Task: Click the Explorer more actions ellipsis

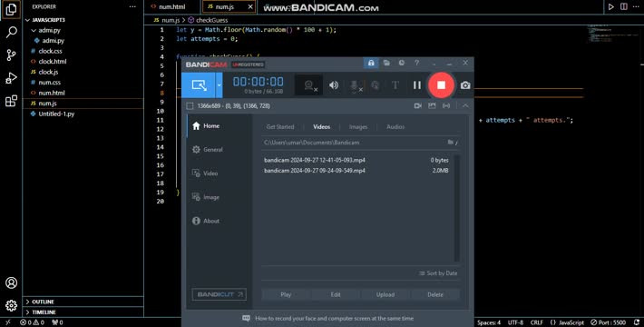Action: pyautogui.click(x=132, y=6)
